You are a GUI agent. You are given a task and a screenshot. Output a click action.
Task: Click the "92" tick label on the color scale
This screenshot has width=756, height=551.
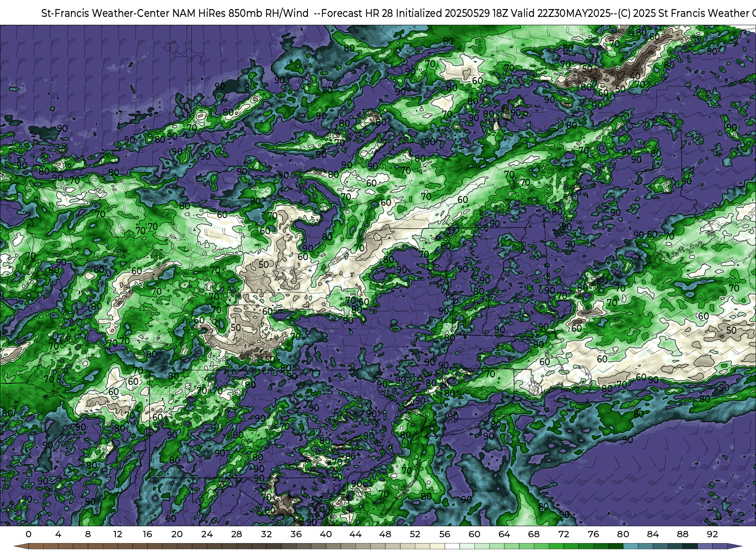click(x=712, y=534)
